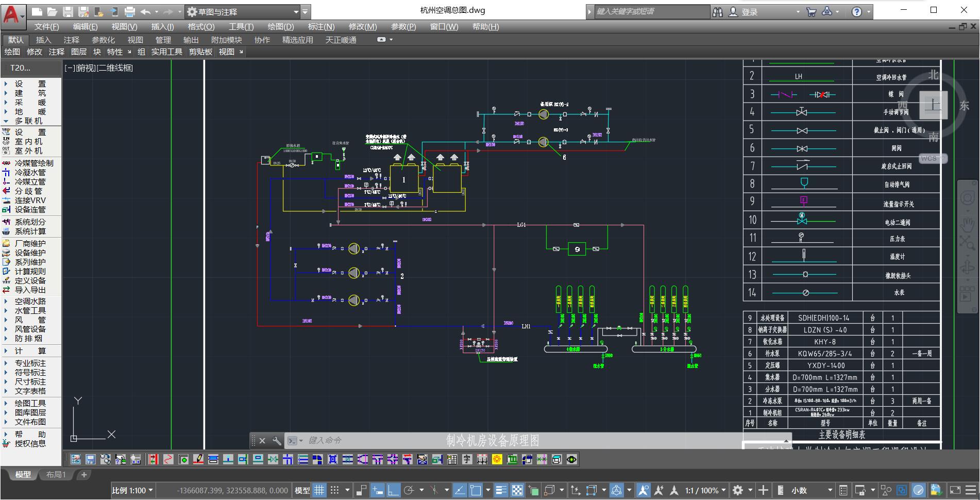Screen dimensions: 980x500
Task: Toggle annotation visibility icon in status bar
Action: click(x=643, y=490)
